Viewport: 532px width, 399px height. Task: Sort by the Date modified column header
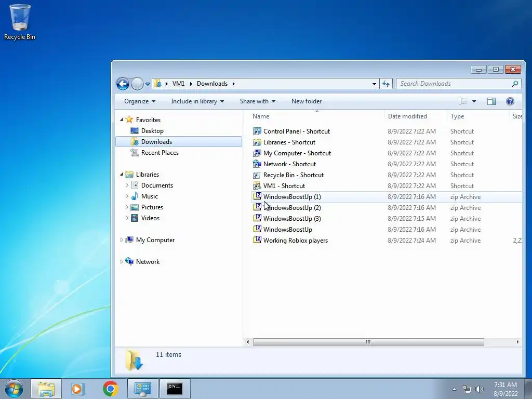(416, 116)
